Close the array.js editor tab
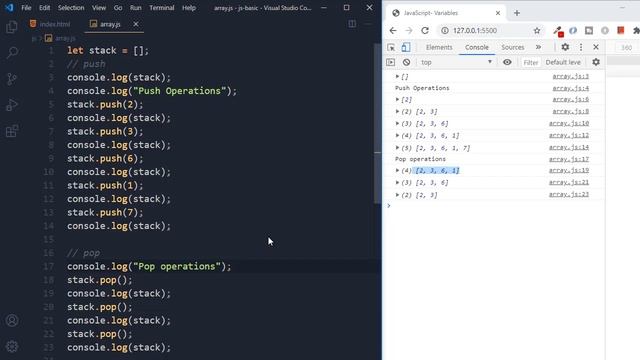 (x=136, y=24)
